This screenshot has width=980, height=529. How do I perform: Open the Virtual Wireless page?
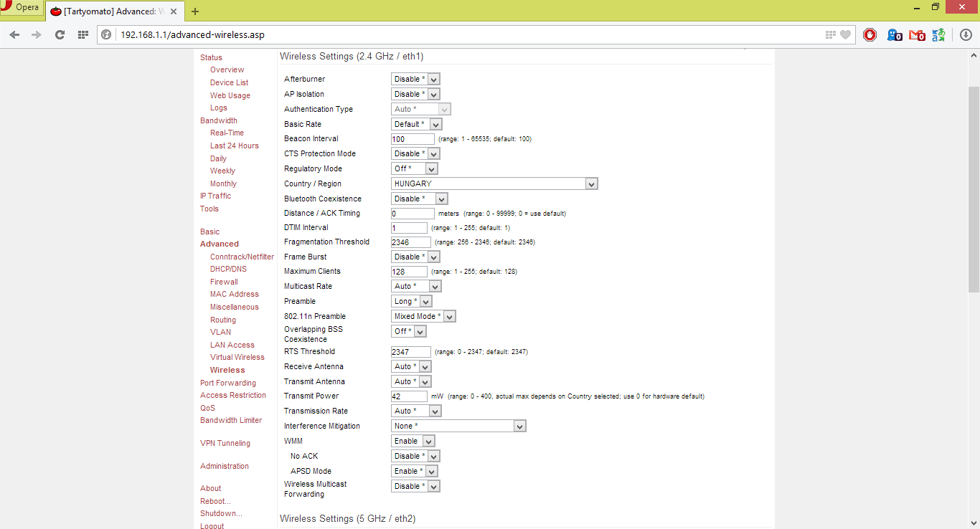[237, 357]
